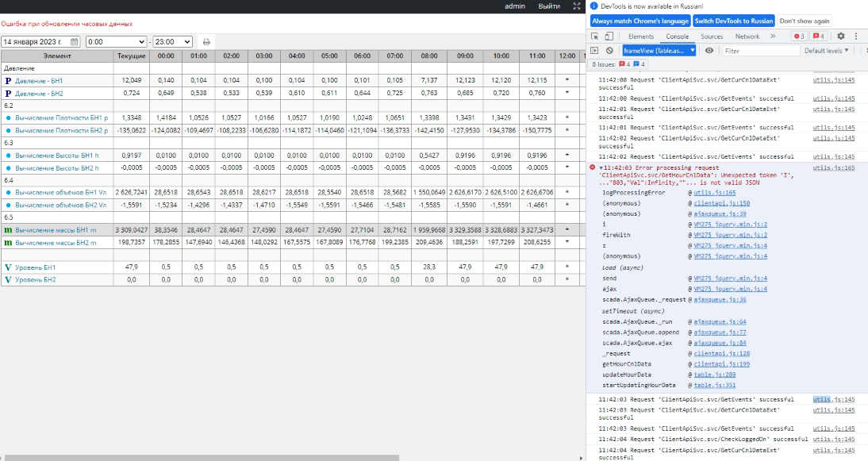Open utils.js:165 link beside logProcessingError
The image size is (868, 461).
click(x=715, y=193)
